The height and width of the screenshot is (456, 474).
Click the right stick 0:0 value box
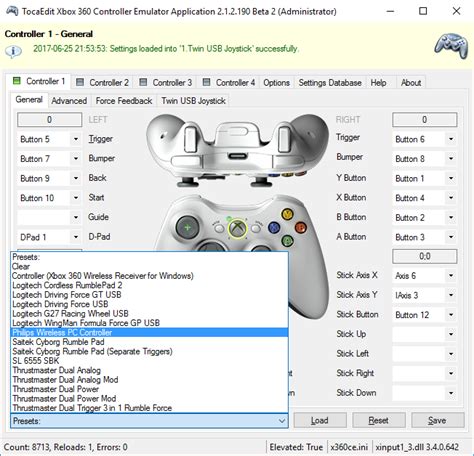click(x=425, y=256)
